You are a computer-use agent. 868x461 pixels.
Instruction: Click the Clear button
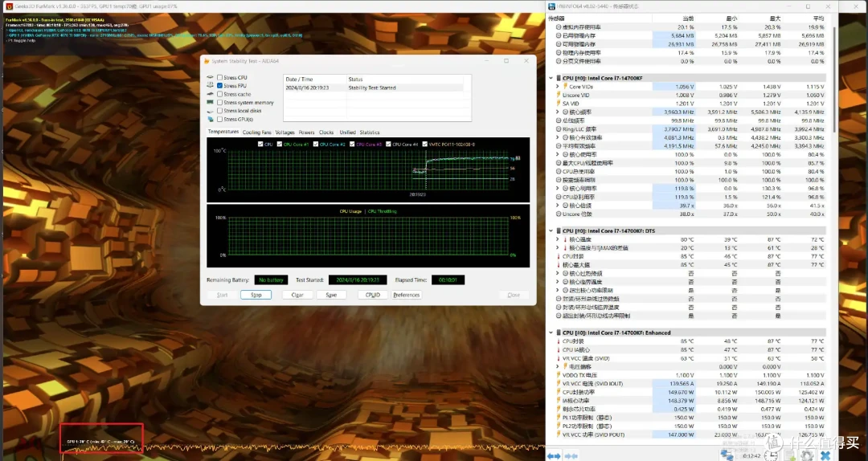(x=297, y=295)
